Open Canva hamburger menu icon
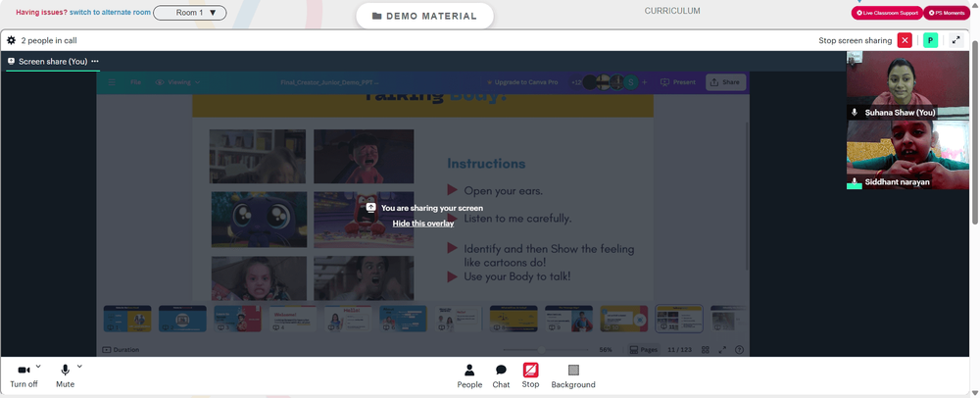 point(112,82)
